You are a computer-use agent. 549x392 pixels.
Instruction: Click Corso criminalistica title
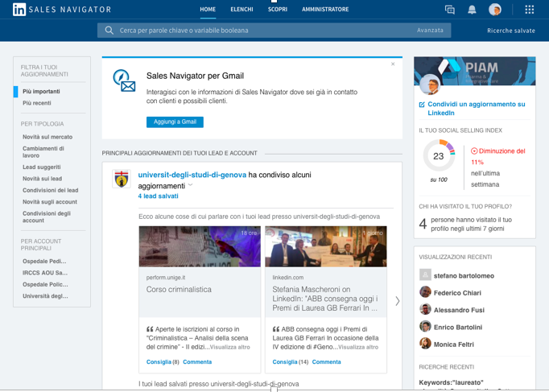[179, 290]
